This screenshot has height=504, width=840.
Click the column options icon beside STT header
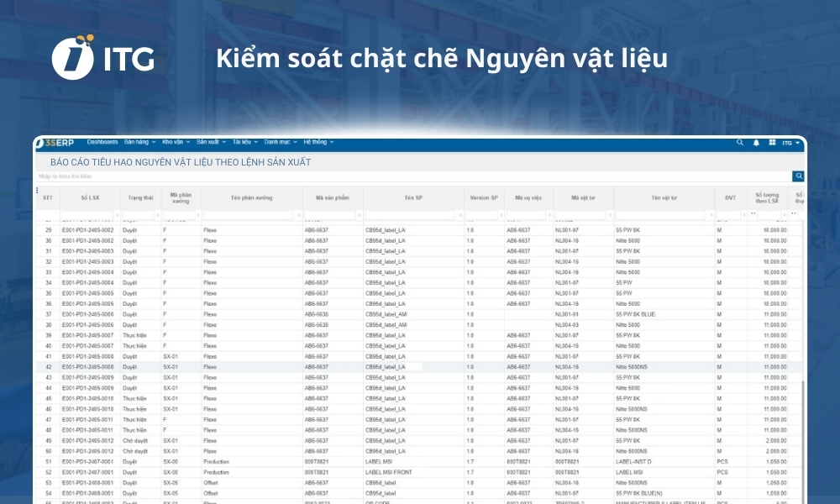coord(37,192)
